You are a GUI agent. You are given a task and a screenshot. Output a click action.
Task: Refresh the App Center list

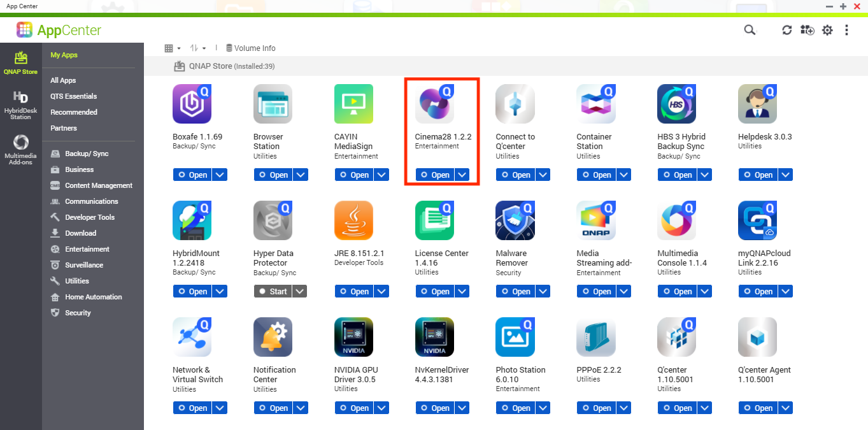pos(787,30)
